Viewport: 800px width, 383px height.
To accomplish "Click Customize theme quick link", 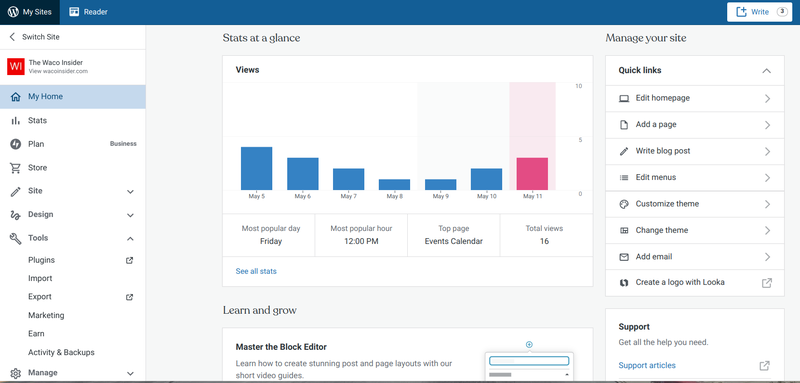I will [695, 204].
